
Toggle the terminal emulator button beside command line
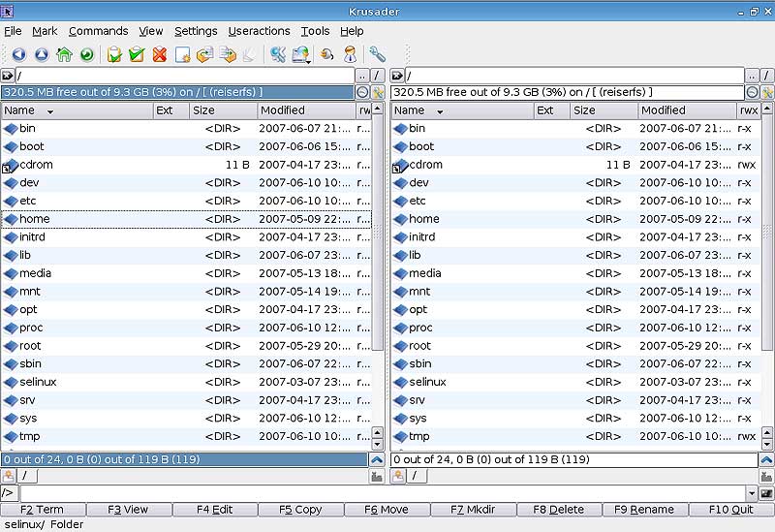pos(766,493)
